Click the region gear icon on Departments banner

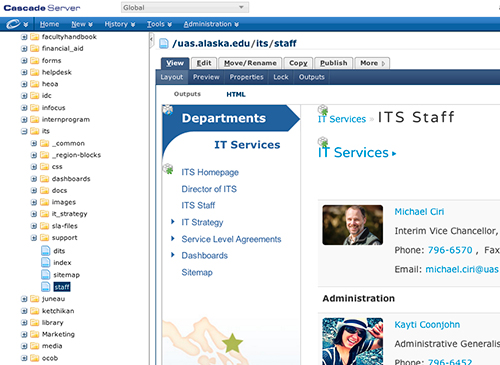(168, 110)
